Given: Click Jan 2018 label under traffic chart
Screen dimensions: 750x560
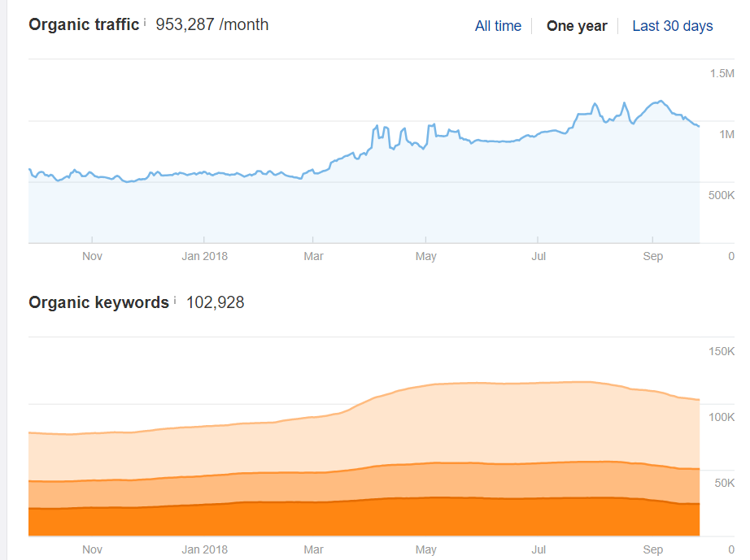Looking at the screenshot, I should click(205, 257).
